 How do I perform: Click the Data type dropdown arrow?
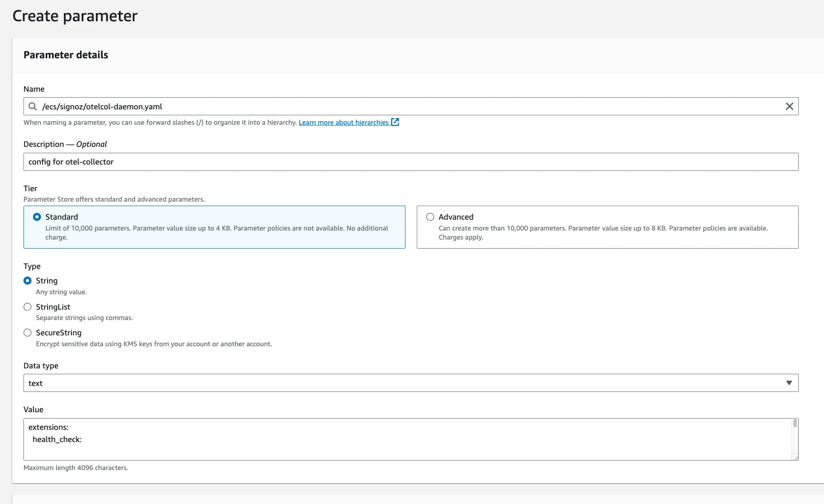[x=789, y=383]
